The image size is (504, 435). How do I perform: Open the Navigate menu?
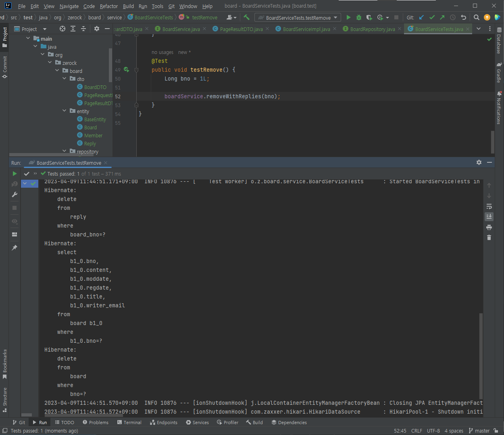coord(69,6)
